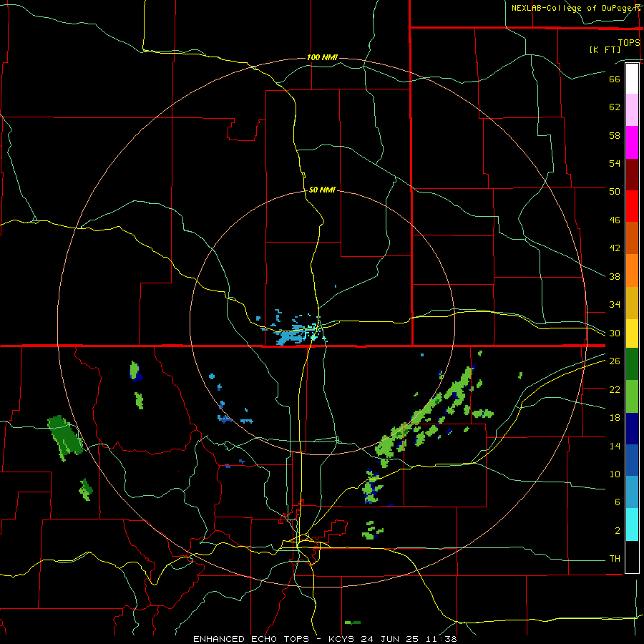Select the magenta swatch on the tops scale
Viewport: 644px width, 644px height.
[x=632, y=142]
